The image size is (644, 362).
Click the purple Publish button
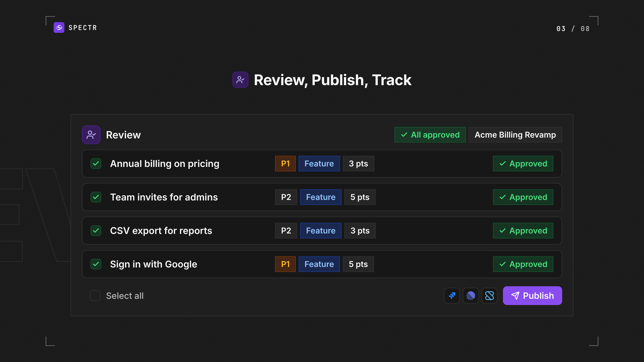point(532,295)
